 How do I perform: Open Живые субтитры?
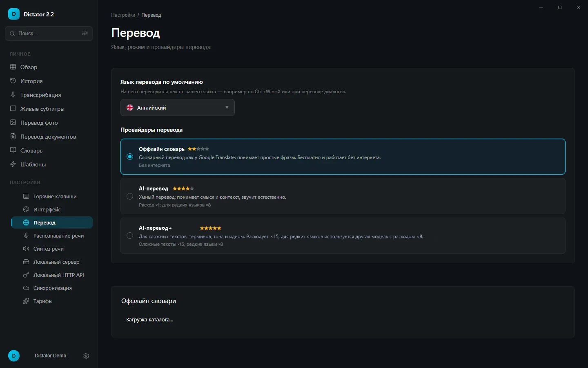pos(49,108)
